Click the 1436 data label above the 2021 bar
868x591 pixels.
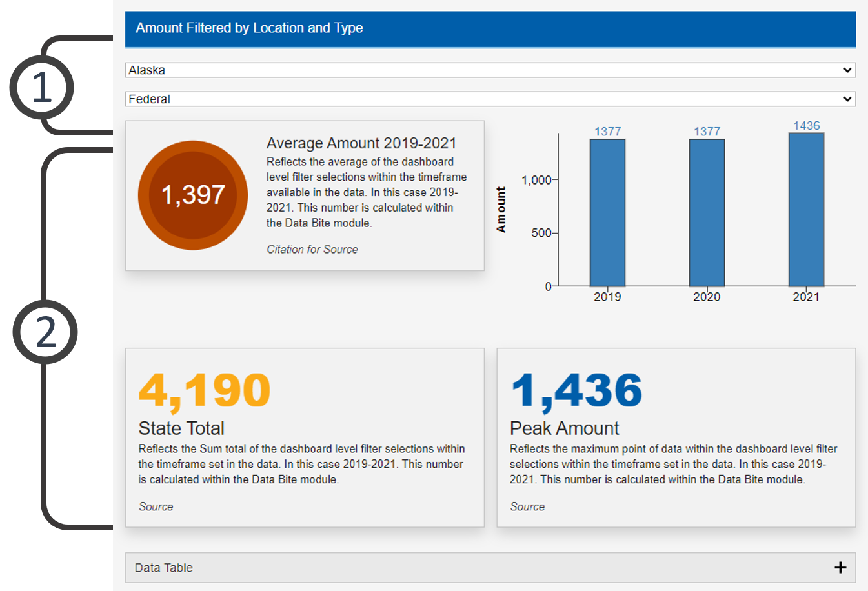point(805,124)
